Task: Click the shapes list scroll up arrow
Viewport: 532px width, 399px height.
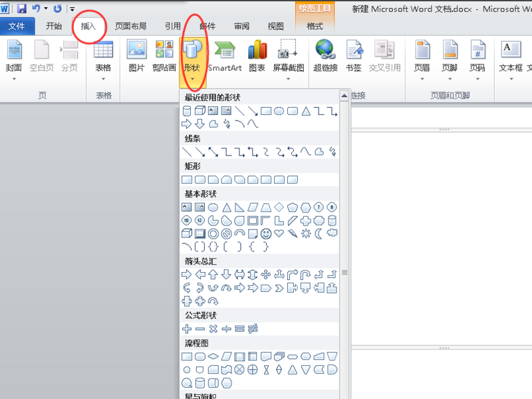Action: point(344,96)
